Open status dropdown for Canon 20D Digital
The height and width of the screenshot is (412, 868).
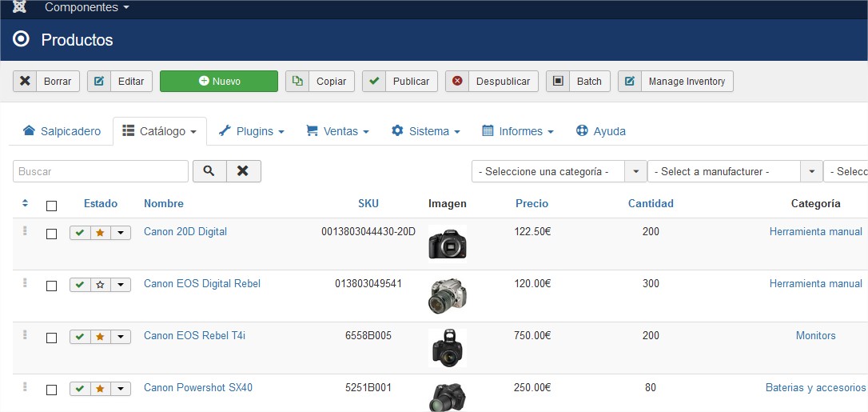pos(121,233)
